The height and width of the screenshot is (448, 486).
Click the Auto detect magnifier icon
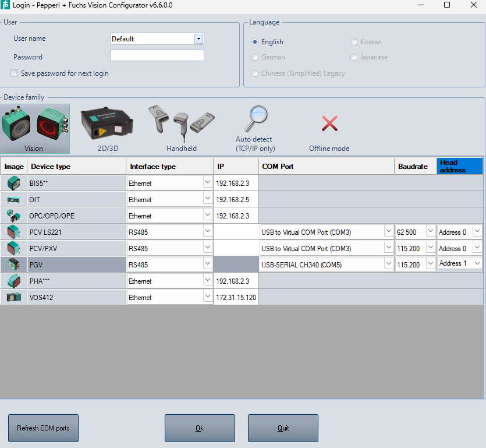(255, 120)
